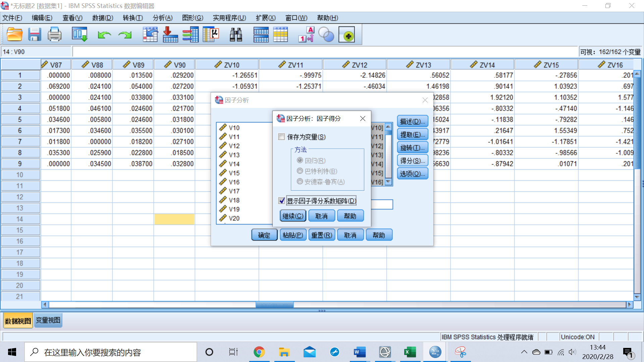Click the Go to variable icon
644x362 pixels.
(x=170, y=35)
